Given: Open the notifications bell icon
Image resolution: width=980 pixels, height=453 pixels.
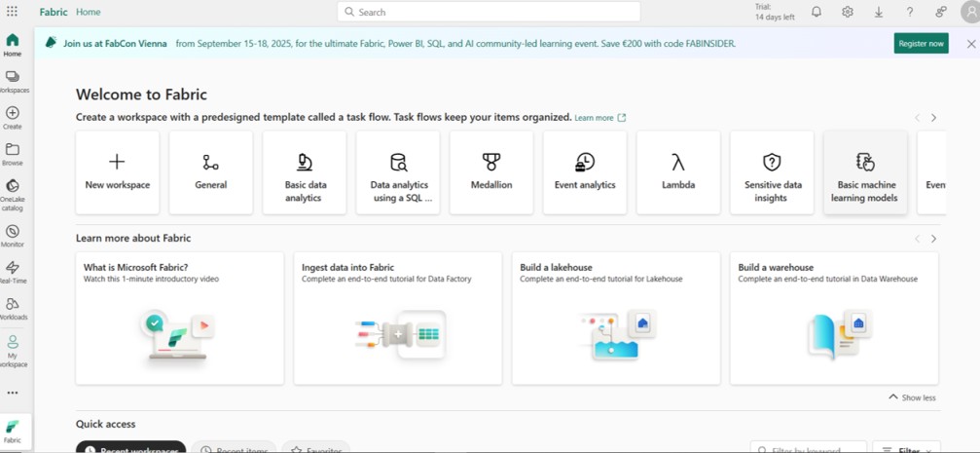Looking at the screenshot, I should click(x=817, y=12).
